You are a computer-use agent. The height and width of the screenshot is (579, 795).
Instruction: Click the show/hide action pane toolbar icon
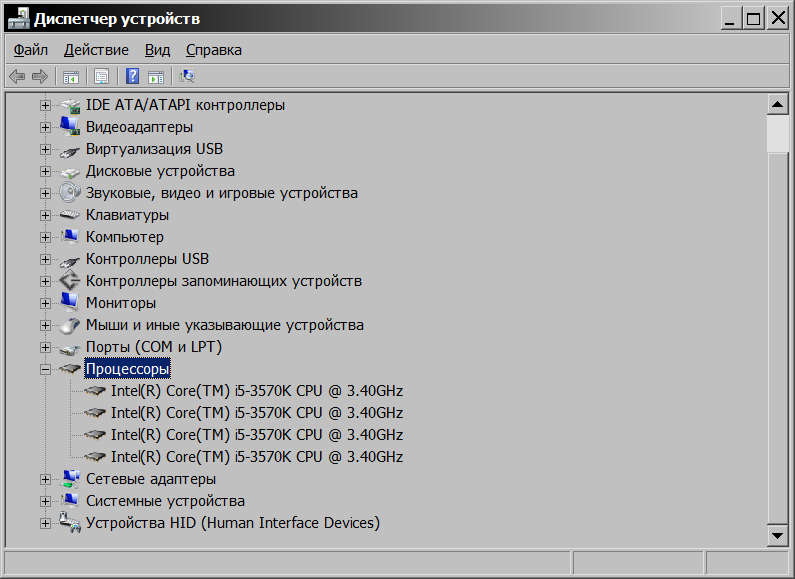click(x=156, y=76)
